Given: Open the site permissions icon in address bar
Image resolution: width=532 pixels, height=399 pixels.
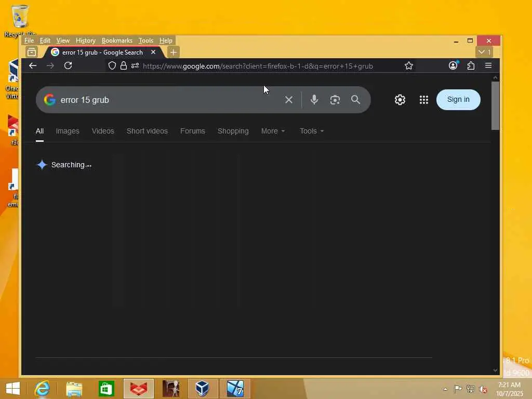Looking at the screenshot, I should coord(135,66).
